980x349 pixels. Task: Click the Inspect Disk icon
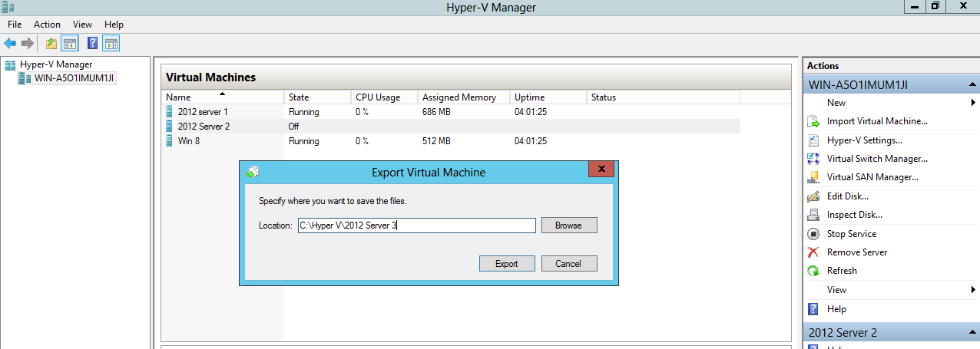(813, 215)
